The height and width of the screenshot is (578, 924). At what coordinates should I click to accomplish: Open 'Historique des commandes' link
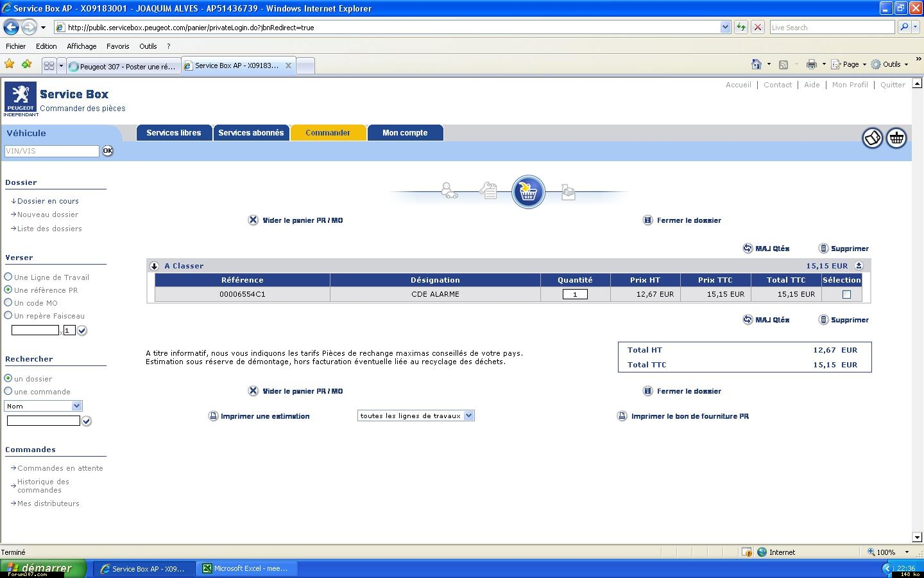pos(43,486)
